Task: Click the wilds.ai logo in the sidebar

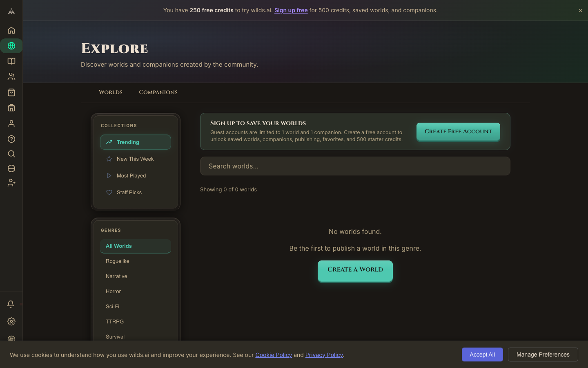Action: (11, 11)
